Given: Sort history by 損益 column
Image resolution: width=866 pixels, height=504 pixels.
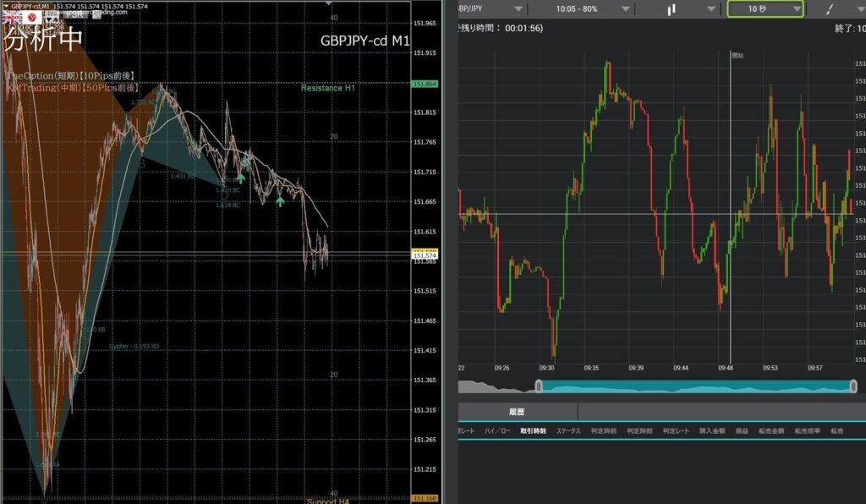Looking at the screenshot, I should click(x=742, y=431).
